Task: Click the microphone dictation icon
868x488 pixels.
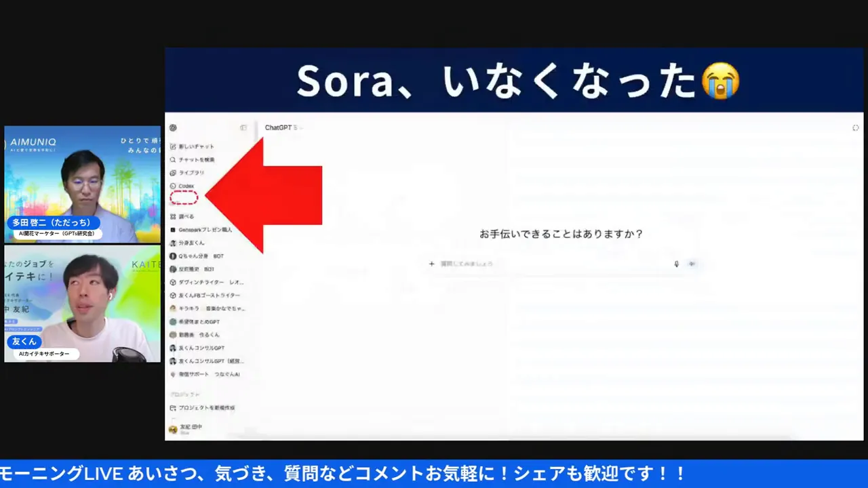Action: 676,264
